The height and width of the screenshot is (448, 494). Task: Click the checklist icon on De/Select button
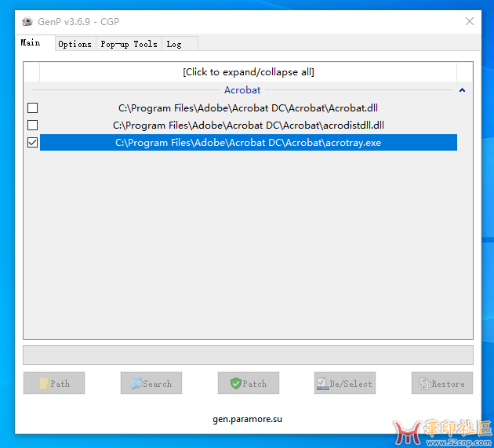coord(322,384)
